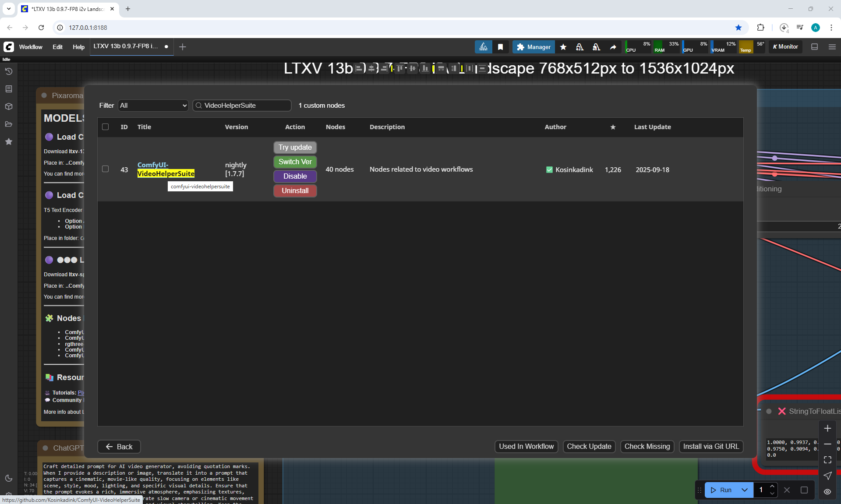841x504 pixels.
Task: Open the Filter All dropdown
Action: 153,106
